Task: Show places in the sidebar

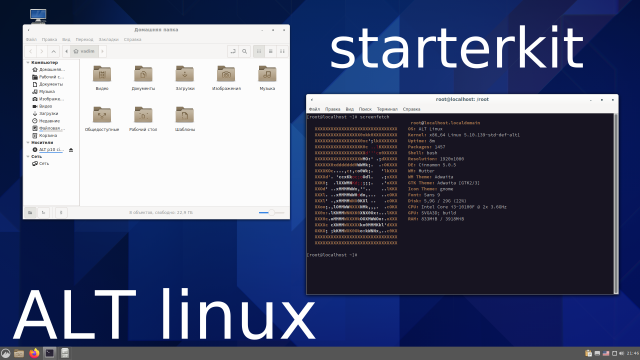Action: click(x=30, y=212)
